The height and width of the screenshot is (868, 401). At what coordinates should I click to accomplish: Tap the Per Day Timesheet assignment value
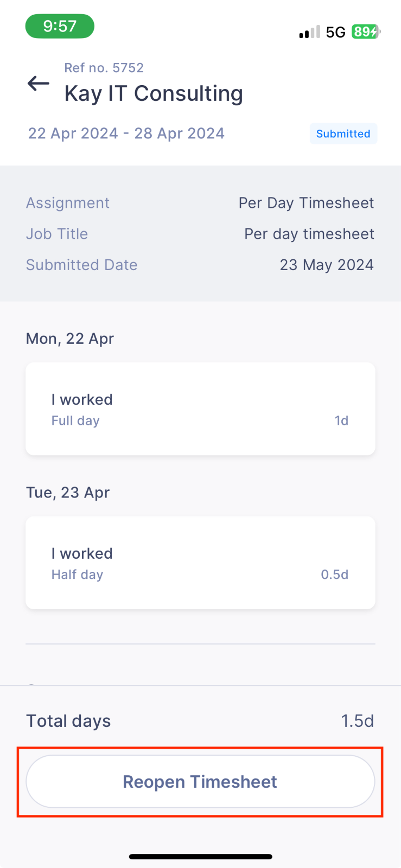coord(306,203)
